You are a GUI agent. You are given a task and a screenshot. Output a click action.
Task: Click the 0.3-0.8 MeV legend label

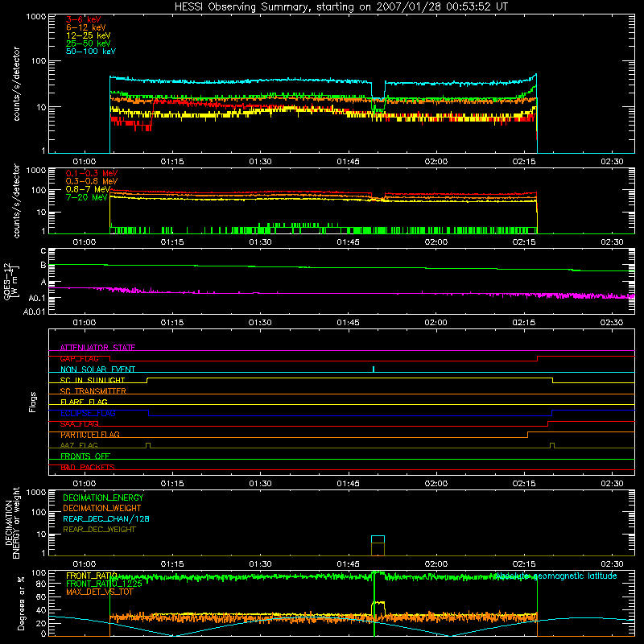tap(92, 181)
